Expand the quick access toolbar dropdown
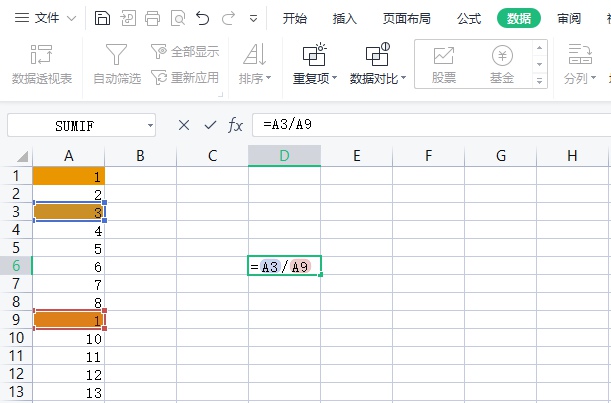This screenshot has width=611, height=403. tap(253, 18)
